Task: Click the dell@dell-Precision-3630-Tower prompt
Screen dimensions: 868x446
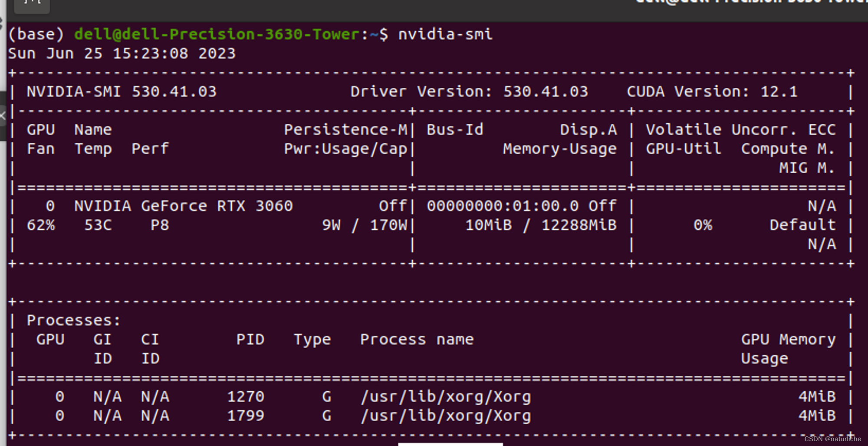Action: pyautogui.click(x=217, y=34)
